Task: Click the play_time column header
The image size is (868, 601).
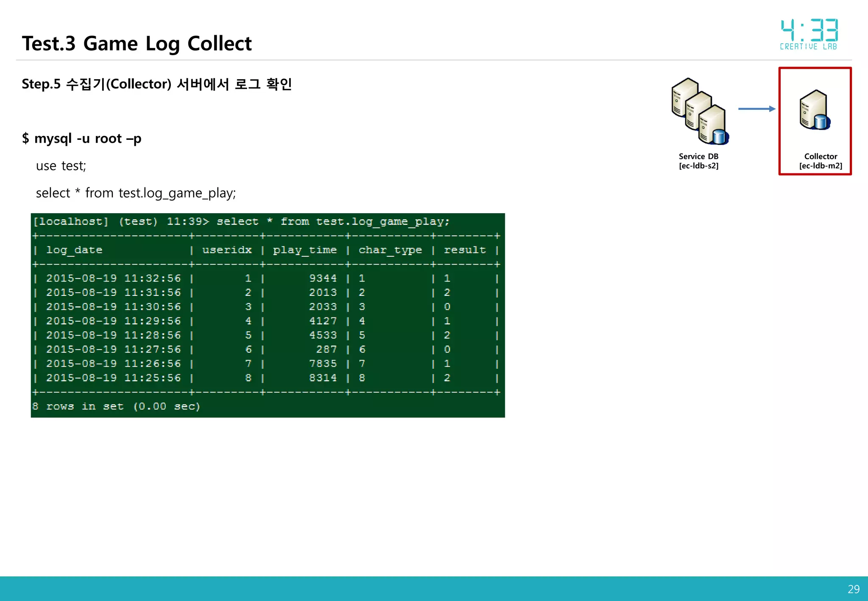Action: [x=304, y=250]
